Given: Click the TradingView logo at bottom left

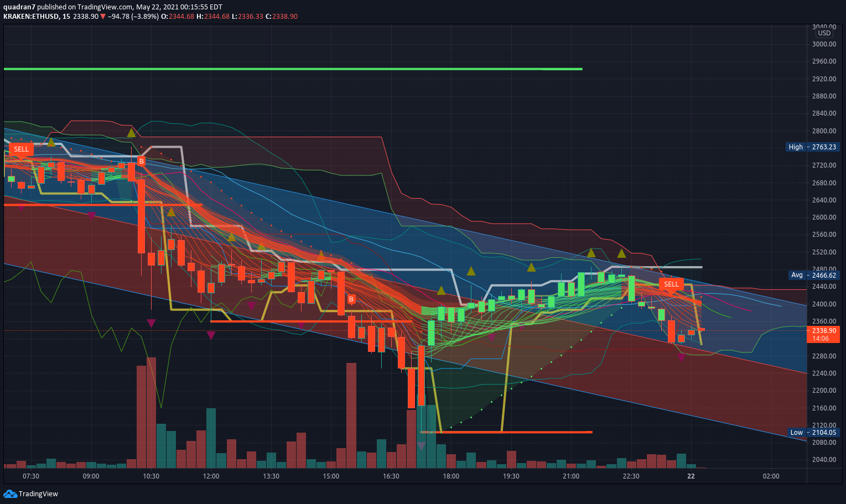Looking at the screenshot, I should click(30, 493).
